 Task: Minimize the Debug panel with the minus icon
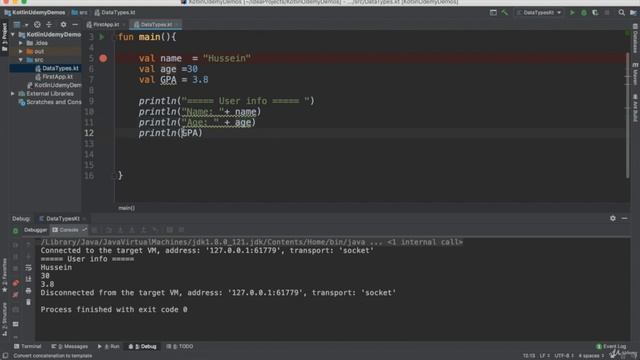click(x=624, y=218)
